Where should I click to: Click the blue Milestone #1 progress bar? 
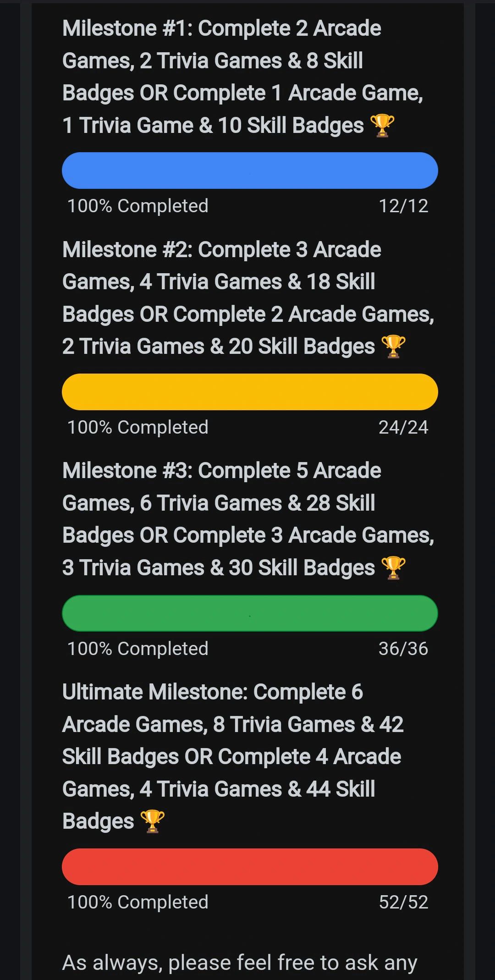coord(250,171)
